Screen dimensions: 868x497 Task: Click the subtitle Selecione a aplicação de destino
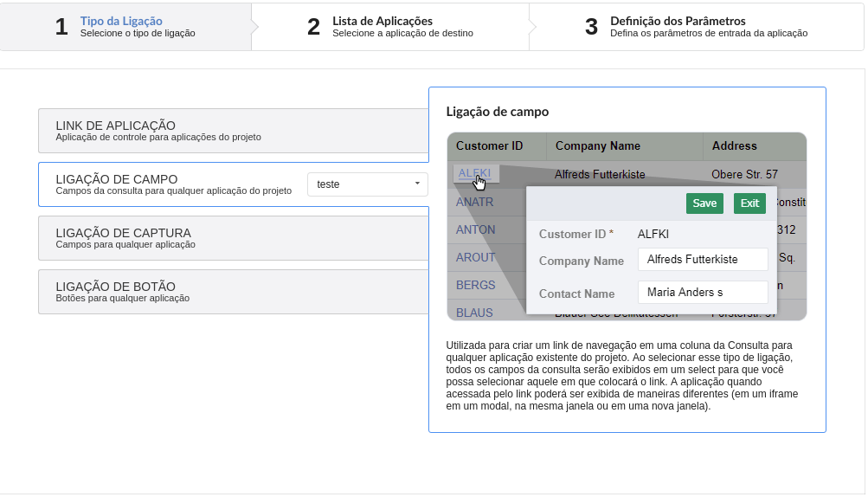[402, 33]
